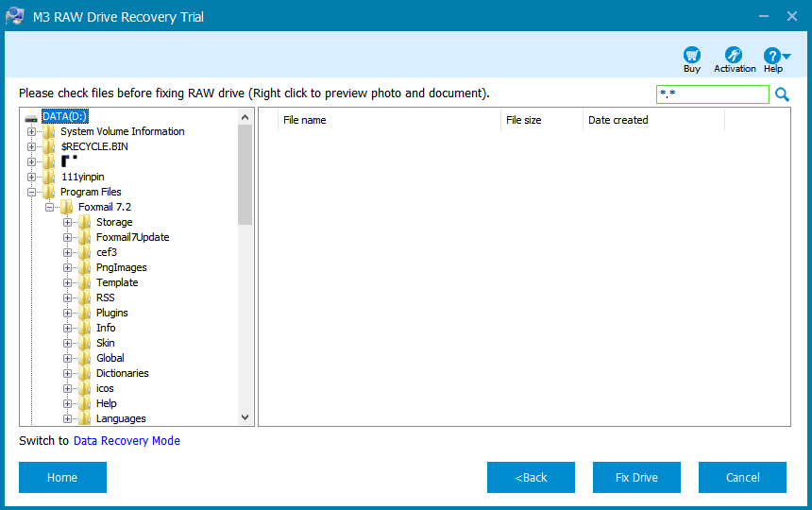Open the Data Recovery Mode link
The image size is (812, 510).
pos(127,441)
